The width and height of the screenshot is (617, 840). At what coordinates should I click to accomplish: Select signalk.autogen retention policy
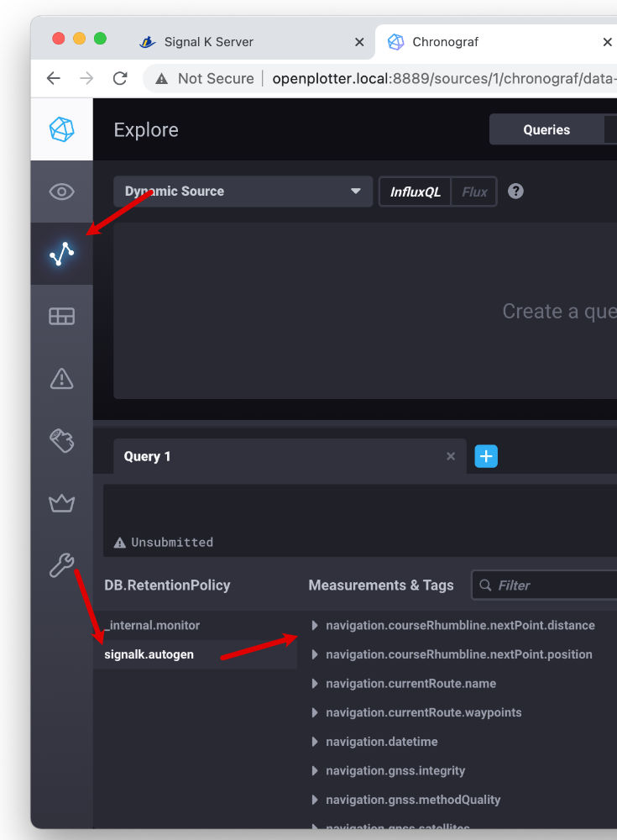tap(149, 654)
